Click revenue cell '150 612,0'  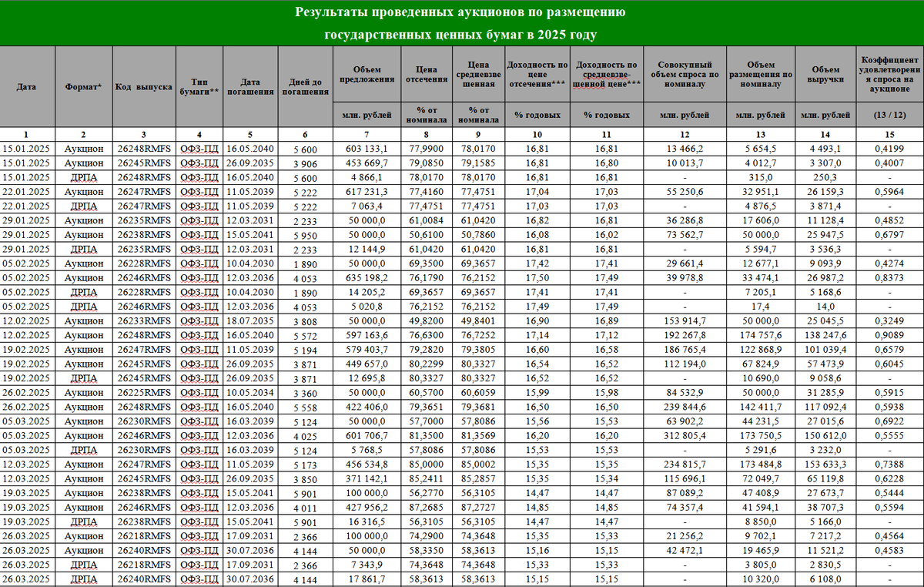[x=825, y=435]
